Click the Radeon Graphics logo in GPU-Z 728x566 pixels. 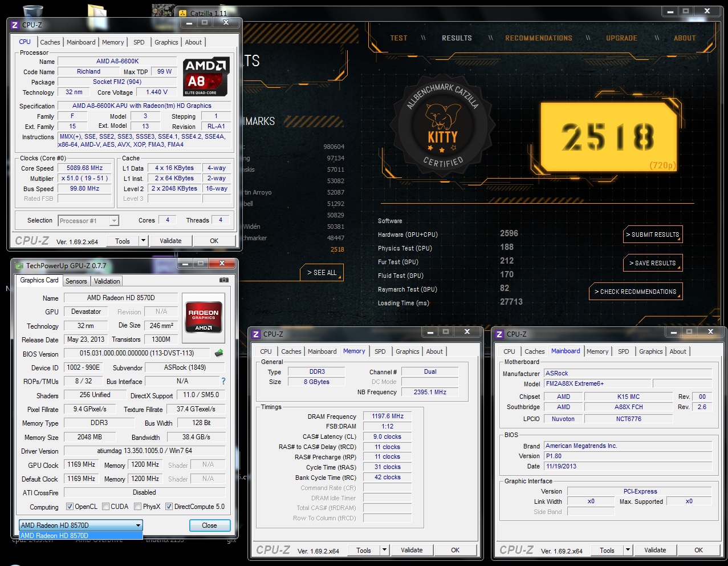pyautogui.click(x=204, y=318)
